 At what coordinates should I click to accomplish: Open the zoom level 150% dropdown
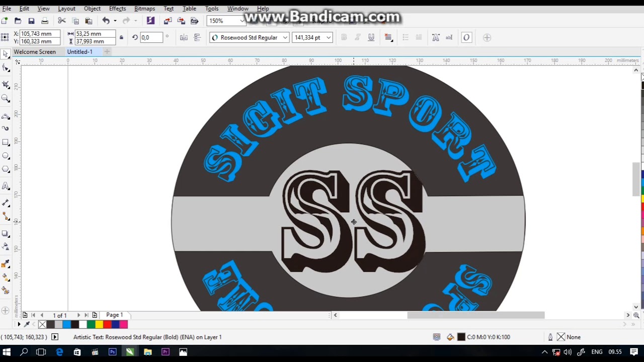pos(242,21)
